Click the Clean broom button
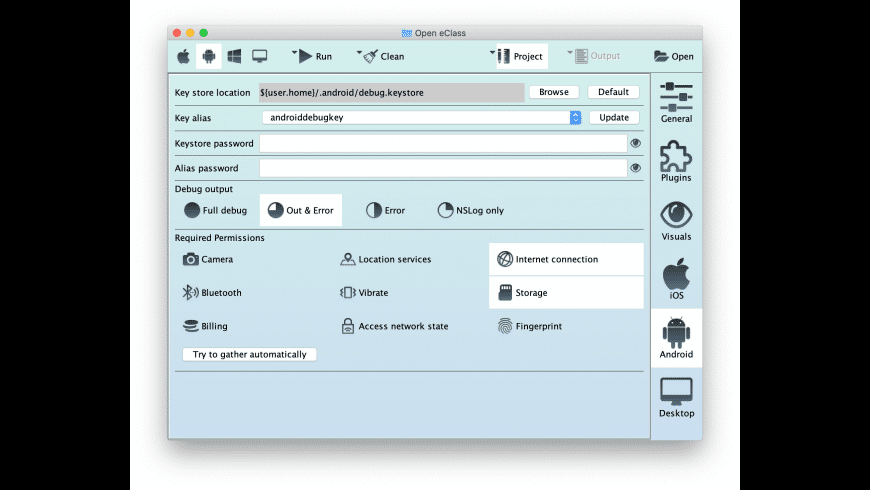Viewport: 870px width, 490px height. (383, 56)
